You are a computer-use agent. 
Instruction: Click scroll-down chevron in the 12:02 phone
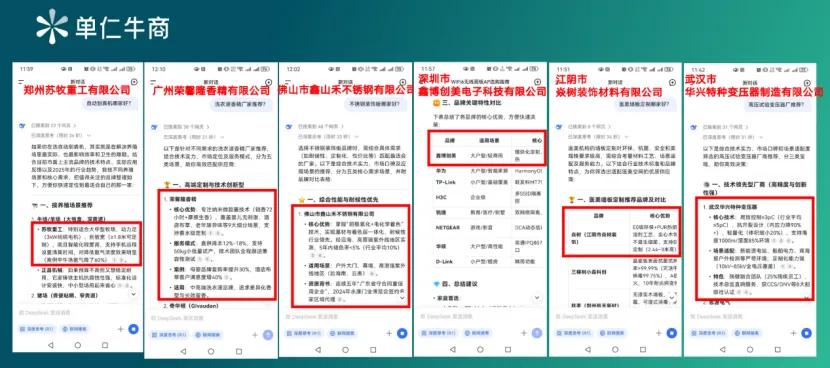[402, 298]
